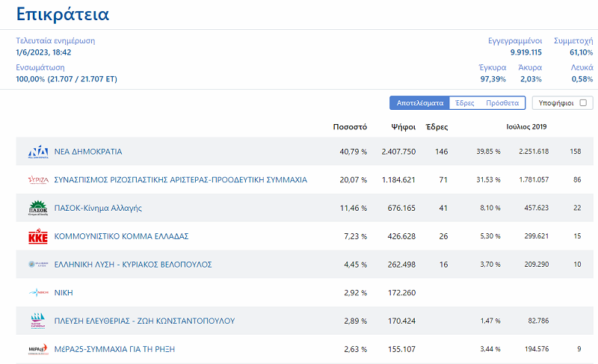This screenshot has width=598, height=364.
Task: Click the red ΚΚΕ party logo
Action: click(38, 236)
